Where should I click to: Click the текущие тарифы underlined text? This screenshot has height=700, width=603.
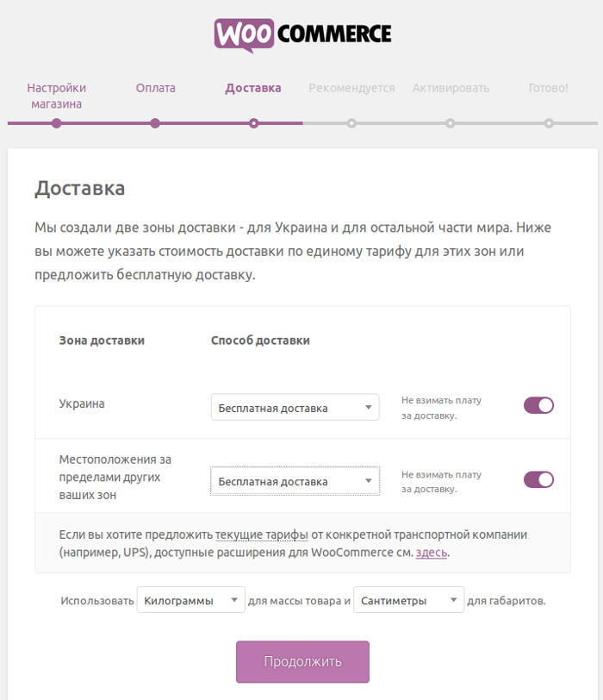click(261, 534)
